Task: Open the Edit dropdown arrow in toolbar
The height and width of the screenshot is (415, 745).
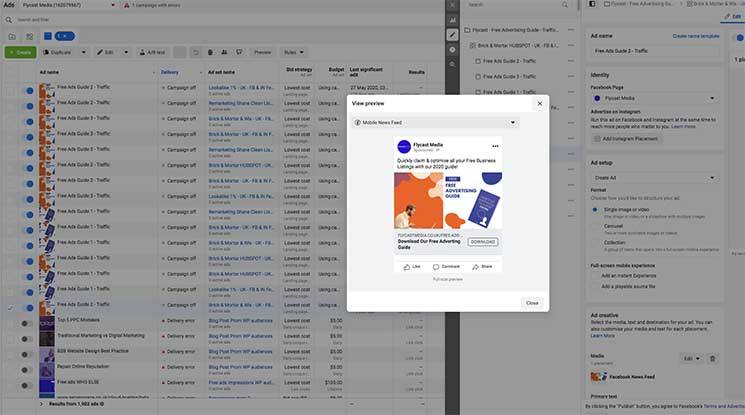Action: [x=126, y=52]
